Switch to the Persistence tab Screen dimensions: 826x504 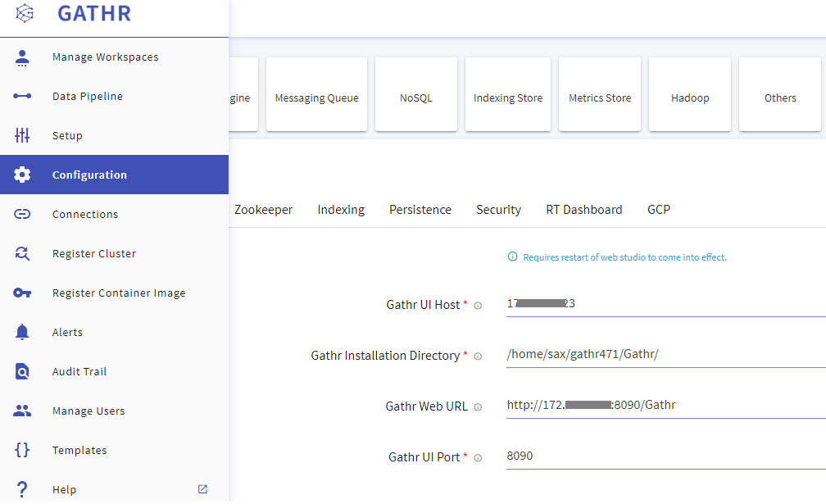point(420,210)
